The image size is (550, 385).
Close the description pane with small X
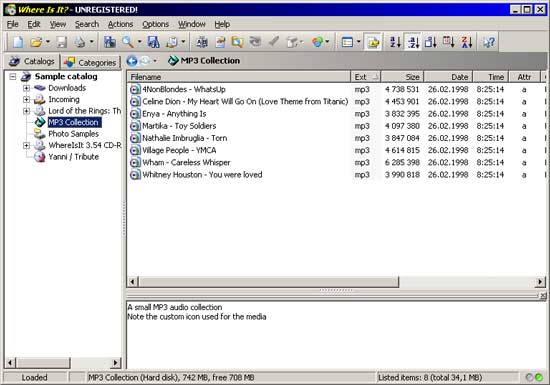tap(543, 296)
